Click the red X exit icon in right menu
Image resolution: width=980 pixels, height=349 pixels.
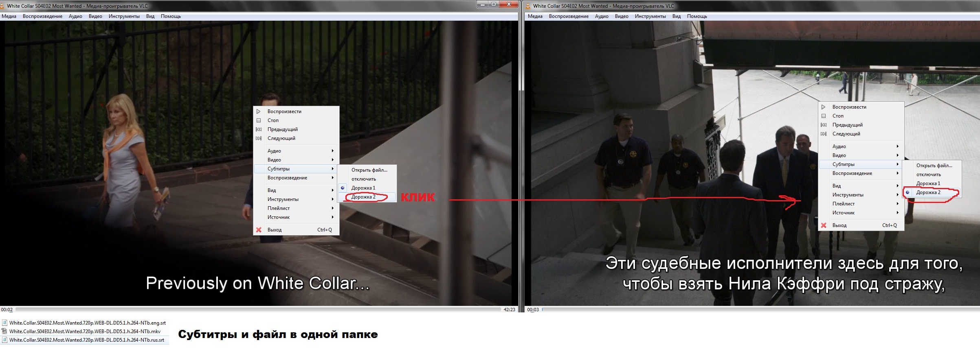(x=823, y=225)
